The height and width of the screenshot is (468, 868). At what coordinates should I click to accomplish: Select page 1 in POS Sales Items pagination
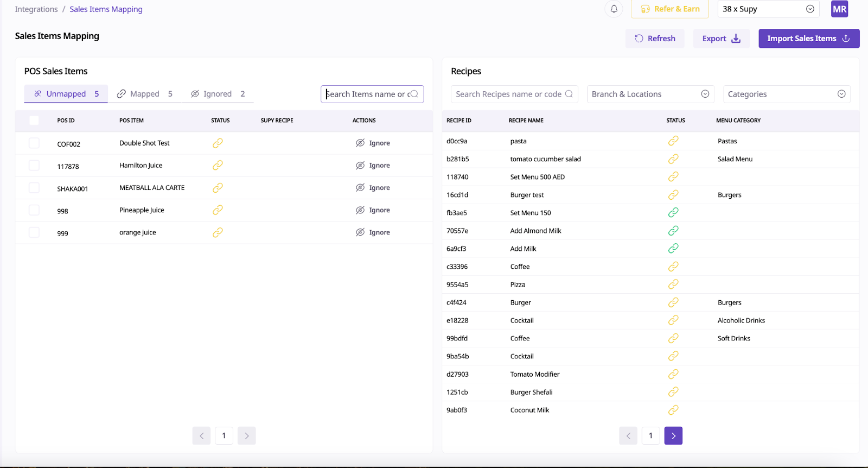click(x=224, y=435)
